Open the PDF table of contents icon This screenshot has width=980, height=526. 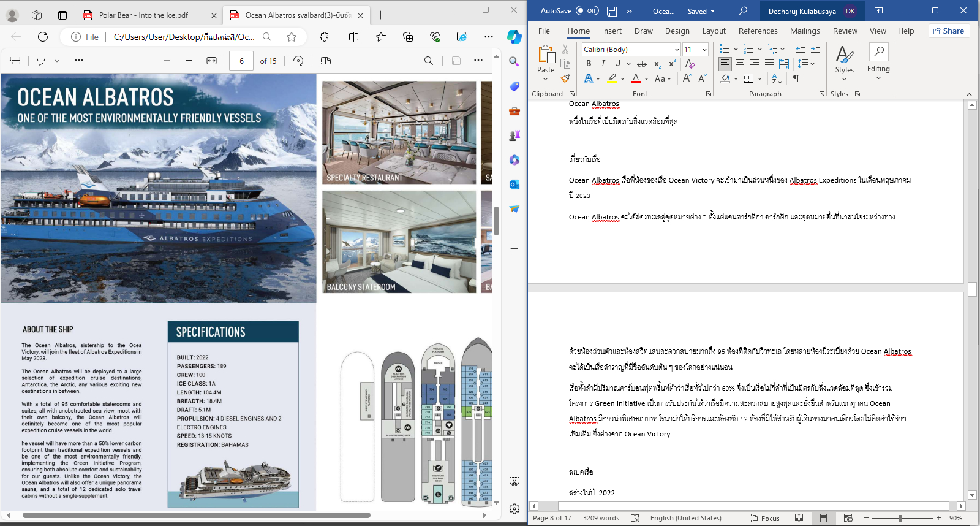pos(15,61)
